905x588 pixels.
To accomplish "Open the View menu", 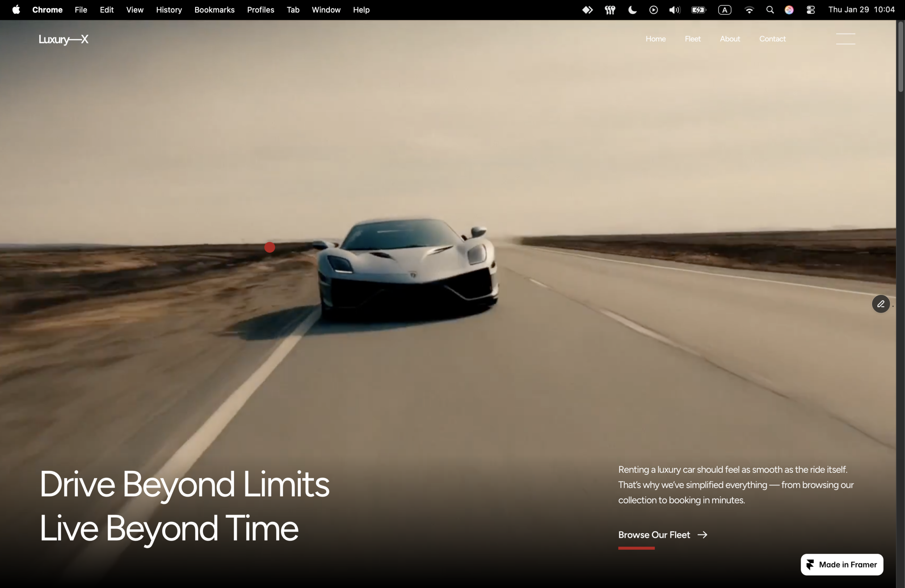I will coord(135,10).
